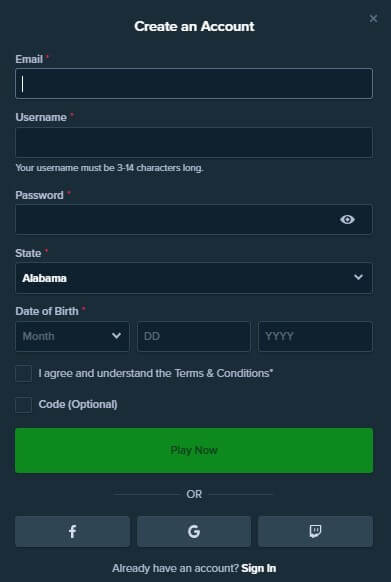Sign up with the Google icon button
This screenshot has height=582, width=391.
[194, 531]
